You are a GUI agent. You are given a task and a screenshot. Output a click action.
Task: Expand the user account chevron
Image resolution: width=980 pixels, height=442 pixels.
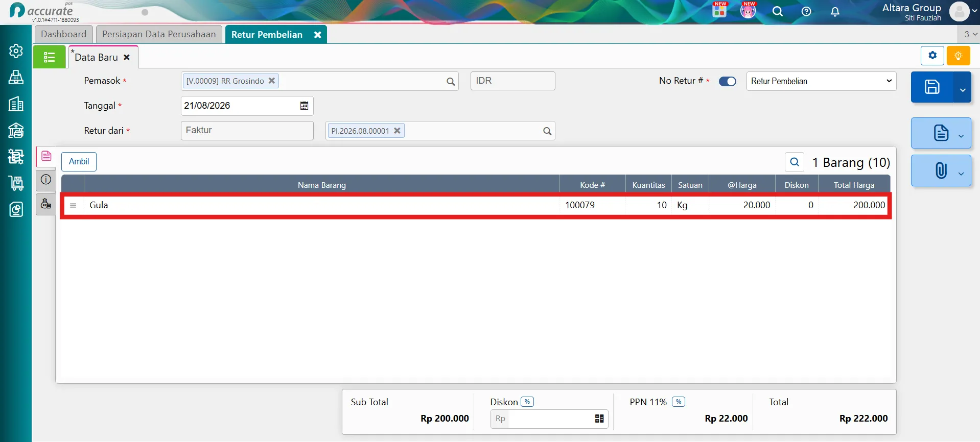coord(974,12)
